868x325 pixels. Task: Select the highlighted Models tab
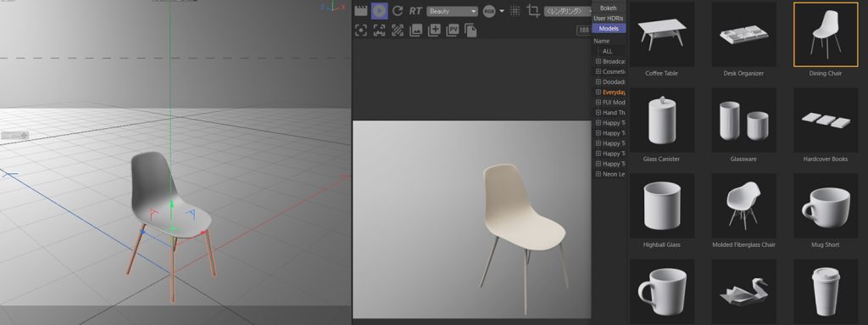(x=609, y=28)
